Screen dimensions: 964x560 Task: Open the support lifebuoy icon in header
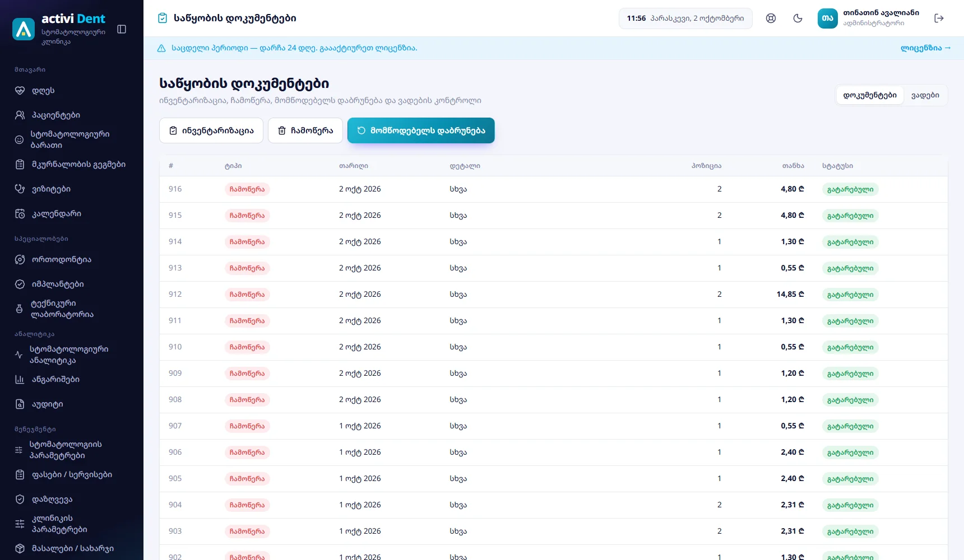click(771, 18)
